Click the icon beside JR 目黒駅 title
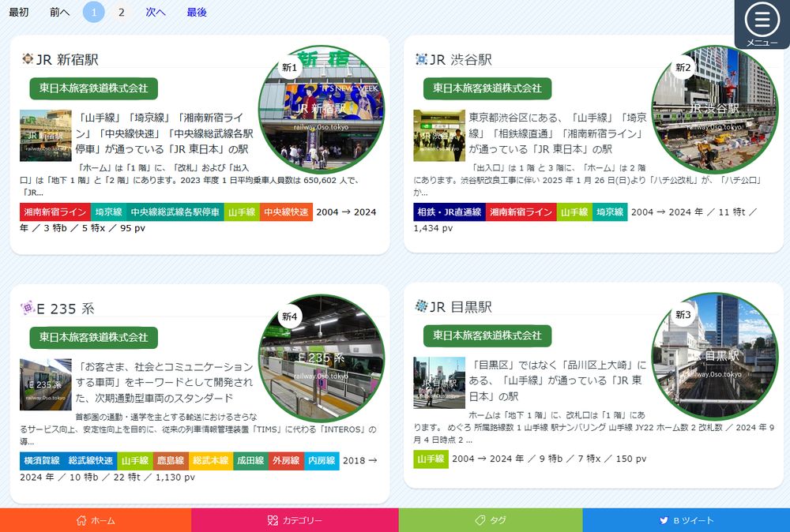Viewport: 790px width, 532px height. [x=421, y=306]
